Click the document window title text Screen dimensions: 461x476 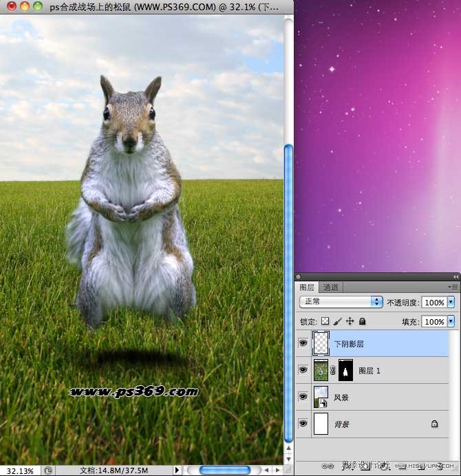[164, 7]
